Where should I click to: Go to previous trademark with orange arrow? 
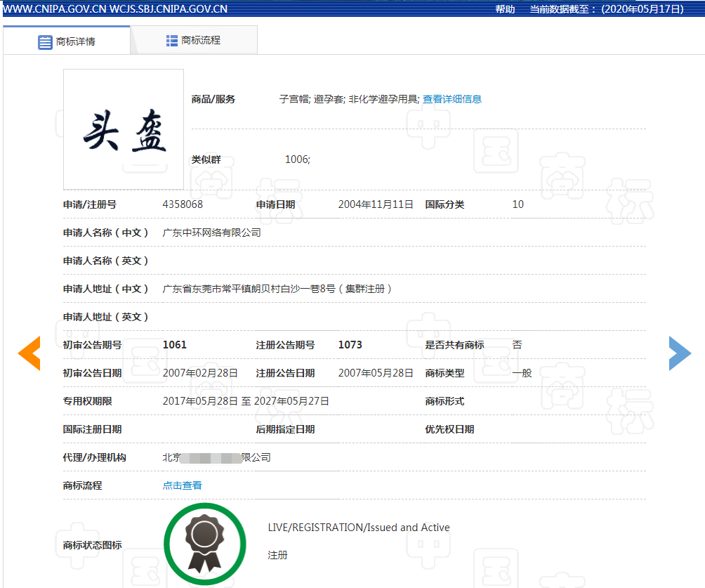click(29, 353)
